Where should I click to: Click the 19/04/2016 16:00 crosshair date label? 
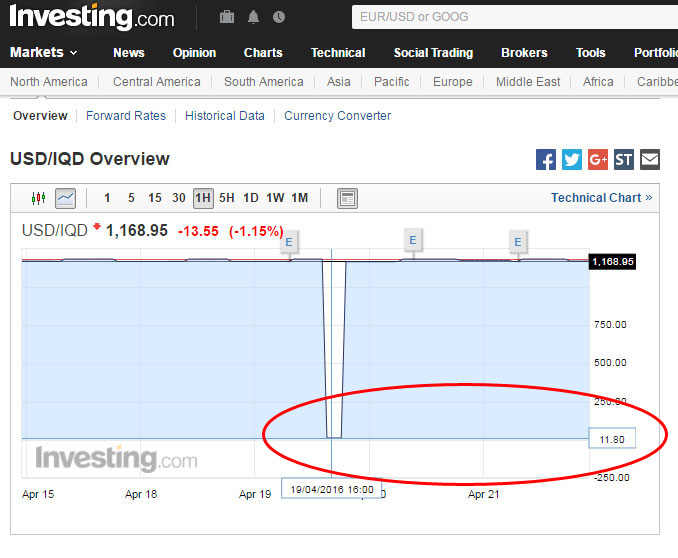tap(332, 489)
